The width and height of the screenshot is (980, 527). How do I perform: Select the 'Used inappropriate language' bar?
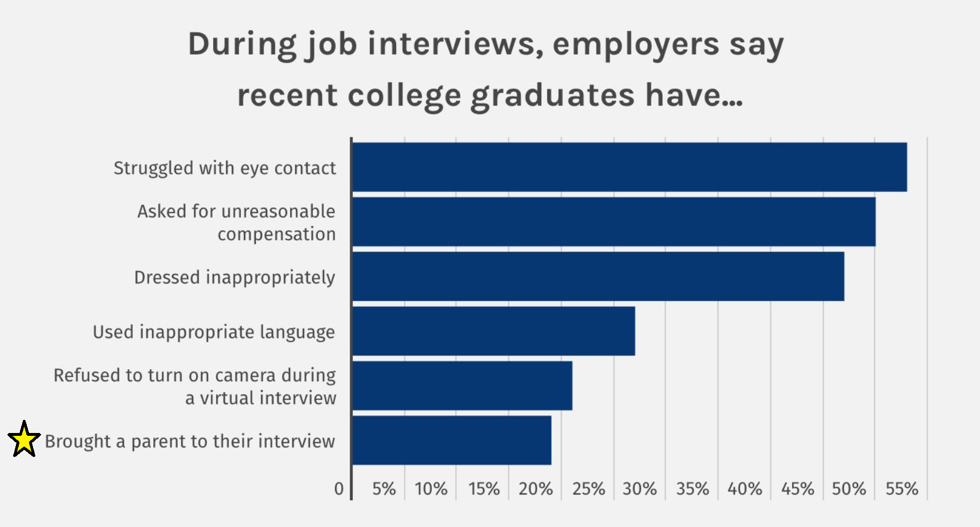[493, 331]
